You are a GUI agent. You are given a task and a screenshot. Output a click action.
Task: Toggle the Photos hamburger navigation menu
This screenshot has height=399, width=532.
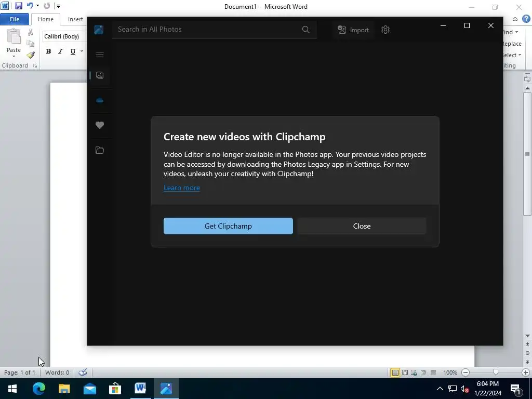point(100,55)
